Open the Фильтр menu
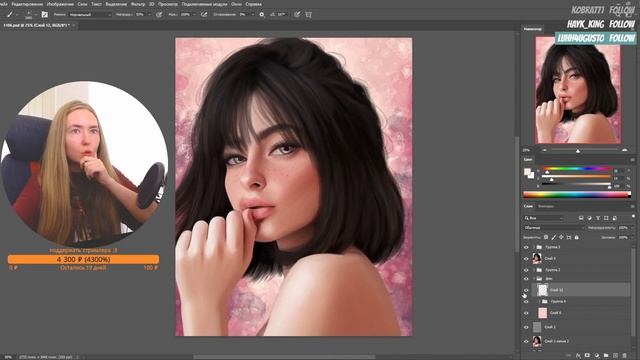This screenshot has width=640, height=360. click(138, 4)
